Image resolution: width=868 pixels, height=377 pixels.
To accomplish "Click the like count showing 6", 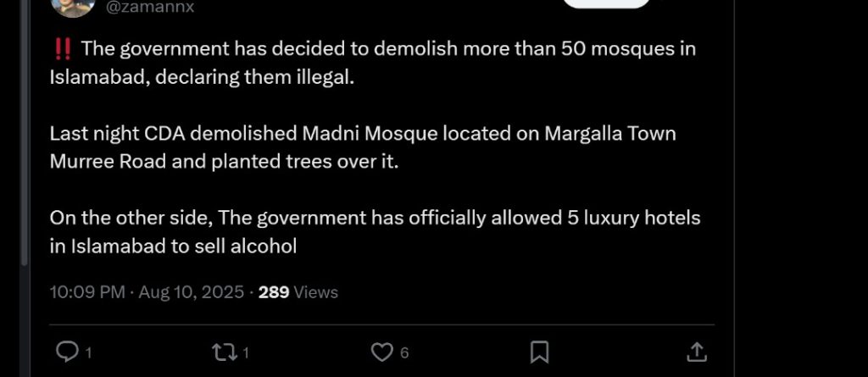I will [404, 352].
